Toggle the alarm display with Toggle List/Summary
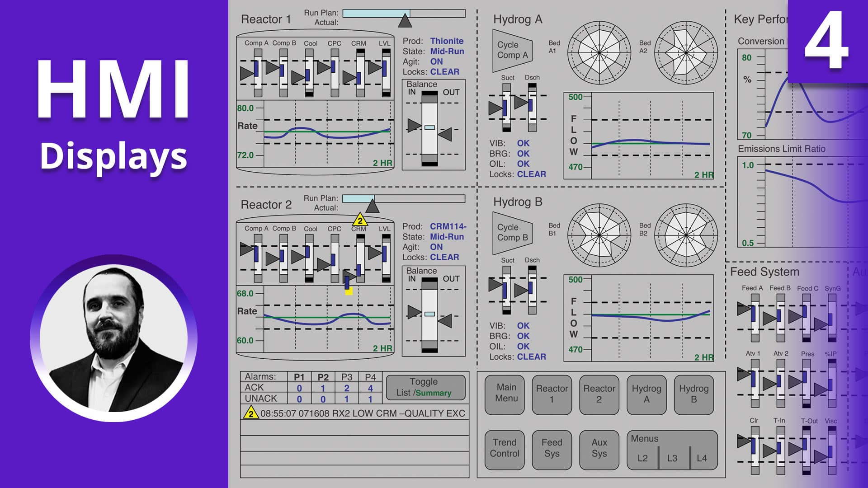Screen dimensions: 868x488 tap(425, 387)
